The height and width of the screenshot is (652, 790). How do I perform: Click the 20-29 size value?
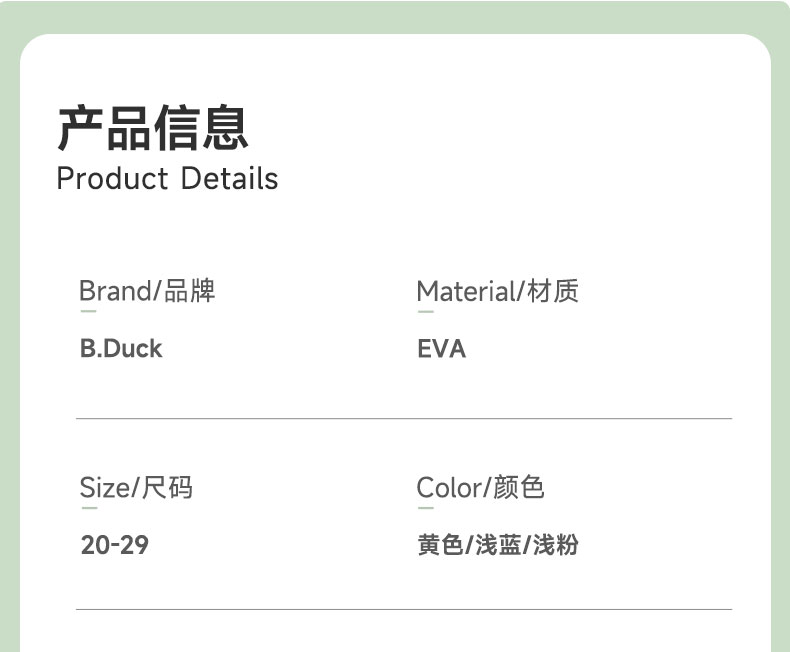pos(114,546)
